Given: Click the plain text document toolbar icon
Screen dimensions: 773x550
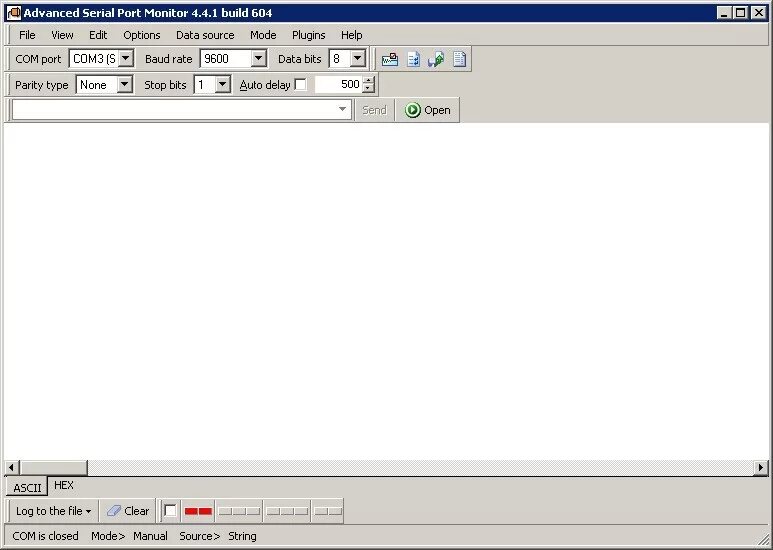Looking at the screenshot, I should [459, 59].
